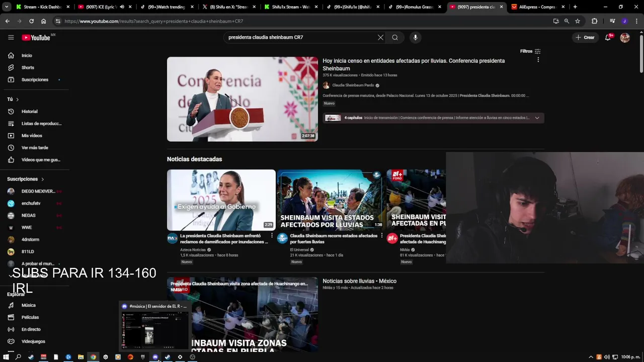Reload the YouTube page

(x=31, y=21)
